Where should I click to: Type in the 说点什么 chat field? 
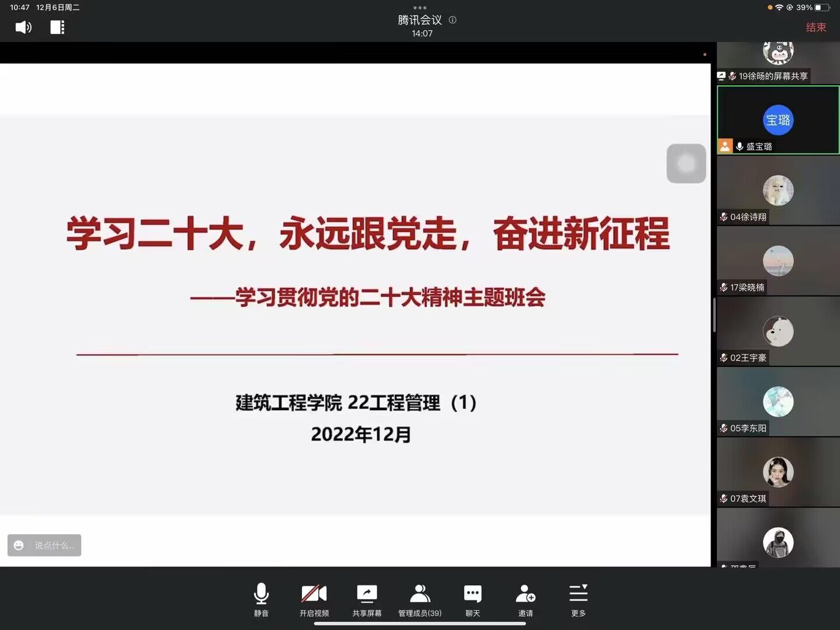click(54, 545)
